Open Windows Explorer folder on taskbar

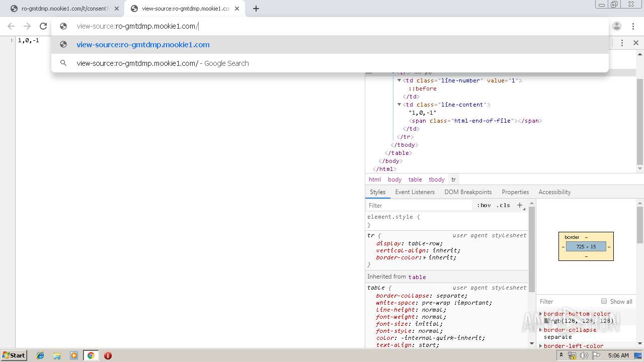coord(57,355)
